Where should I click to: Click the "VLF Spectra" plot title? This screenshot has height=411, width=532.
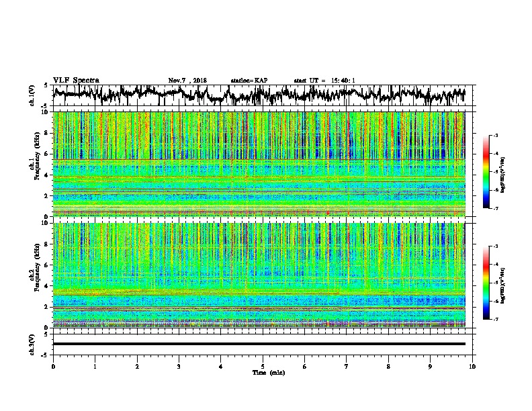point(76,81)
